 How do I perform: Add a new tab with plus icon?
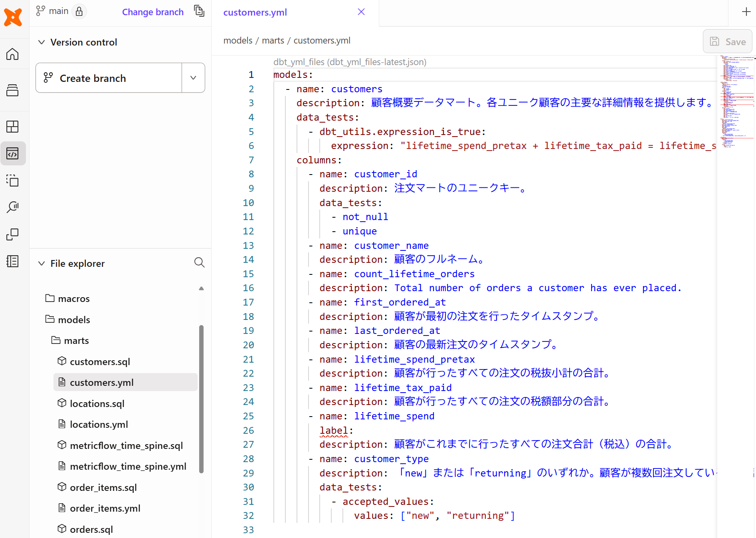[746, 12]
